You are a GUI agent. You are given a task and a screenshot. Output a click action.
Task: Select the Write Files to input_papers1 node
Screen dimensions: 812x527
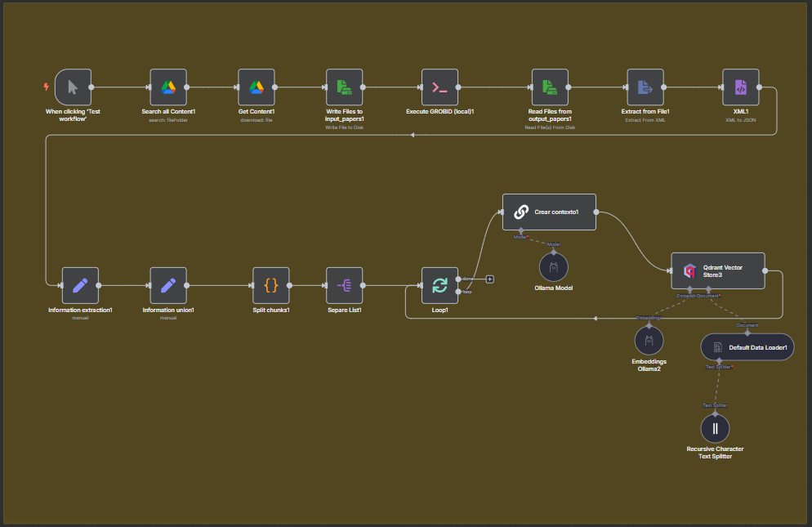click(345, 87)
